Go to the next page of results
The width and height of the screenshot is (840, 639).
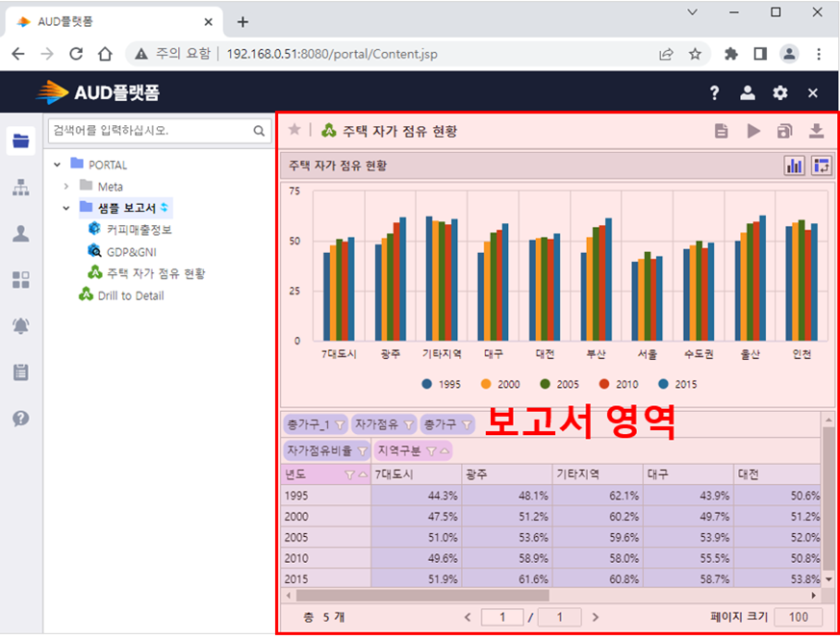(x=596, y=617)
